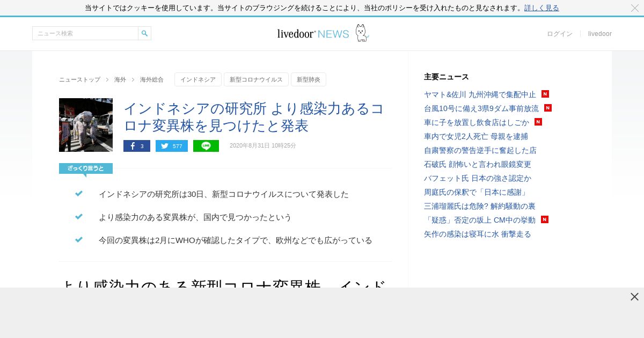The width and height of the screenshot is (644, 338).
Task: Click the ログイン link
Action: [x=560, y=34]
